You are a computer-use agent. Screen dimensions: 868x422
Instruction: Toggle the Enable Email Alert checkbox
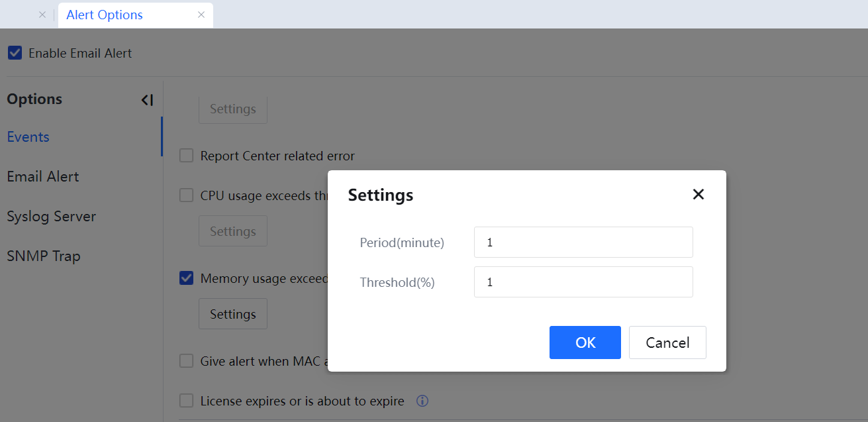[x=15, y=53]
